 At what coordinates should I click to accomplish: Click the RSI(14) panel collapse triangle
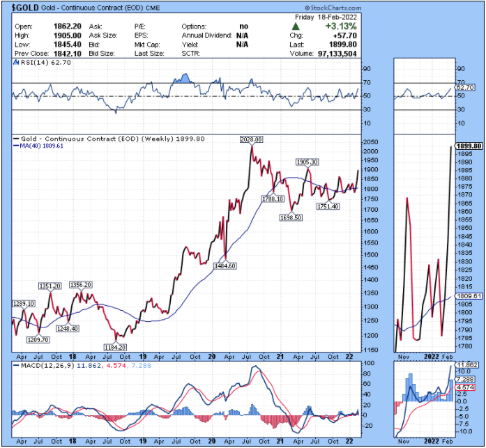click(x=15, y=63)
